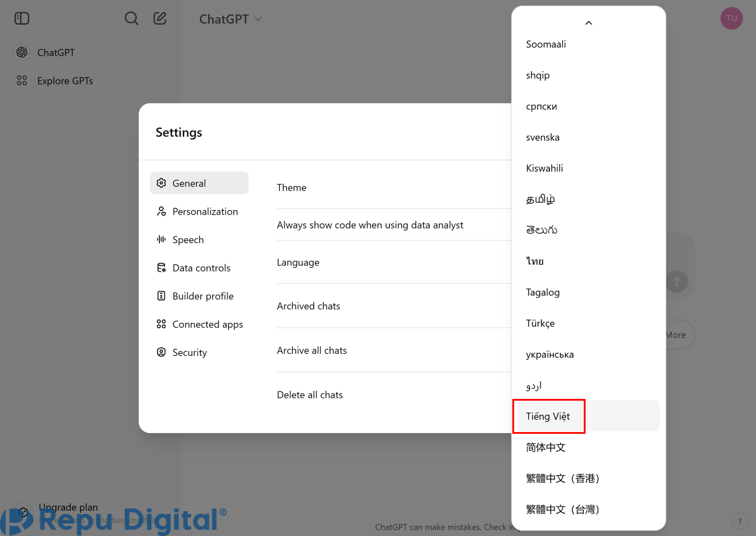Image resolution: width=756 pixels, height=536 pixels.
Task: Select Kiswahili language
Action: (589, 168)
